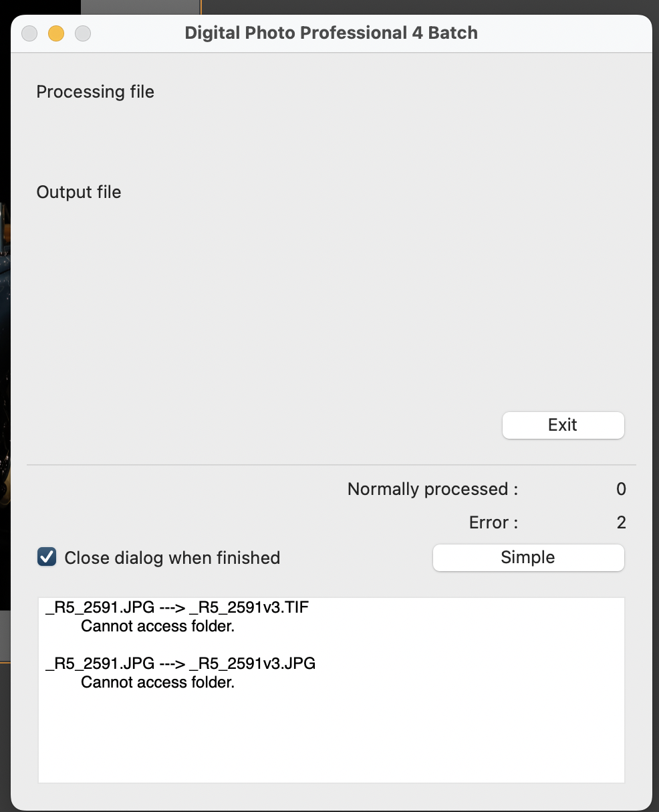Viewport: 659px width, 812px height.
Task: Switch the log view to Simple mode
Action: [x=527, y=557]
